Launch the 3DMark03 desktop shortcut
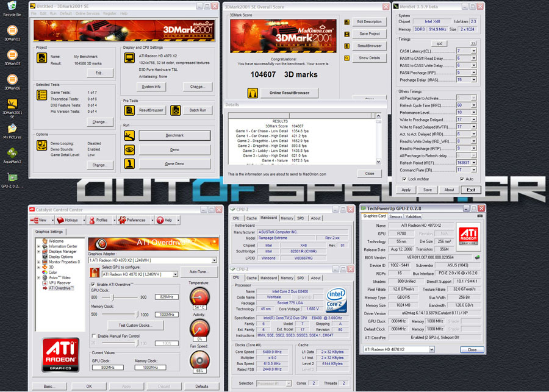 12,30
